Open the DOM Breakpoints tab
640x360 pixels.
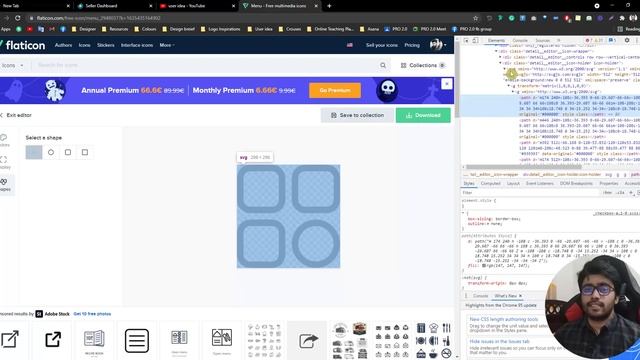576,183
